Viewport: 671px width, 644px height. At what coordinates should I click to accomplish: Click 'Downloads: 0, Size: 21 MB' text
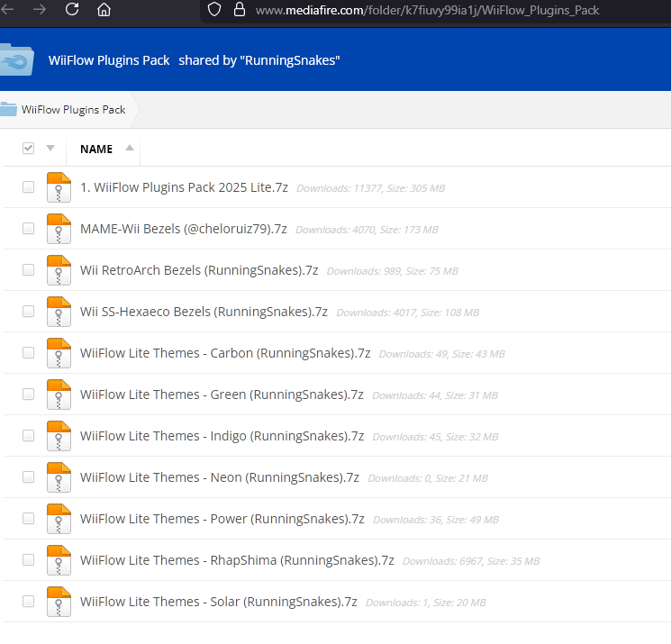click(x=428, y=478)
